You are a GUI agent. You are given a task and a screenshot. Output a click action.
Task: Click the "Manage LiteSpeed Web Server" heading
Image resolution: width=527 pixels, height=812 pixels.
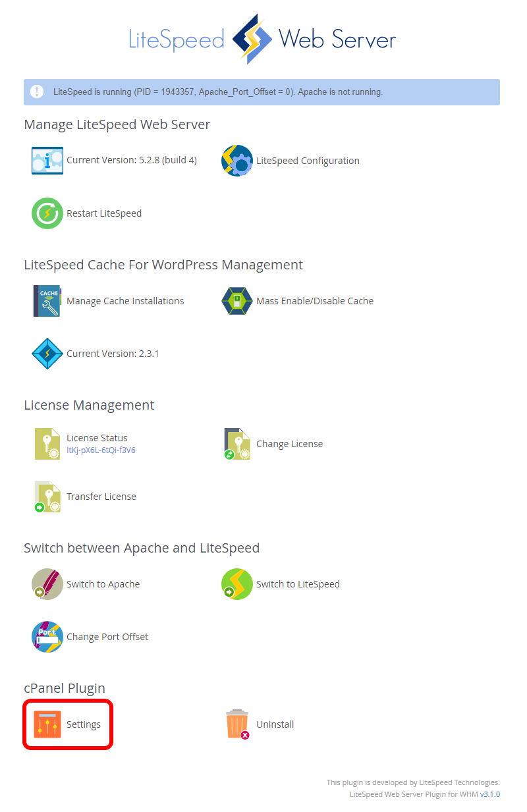(x=117, y=124)
